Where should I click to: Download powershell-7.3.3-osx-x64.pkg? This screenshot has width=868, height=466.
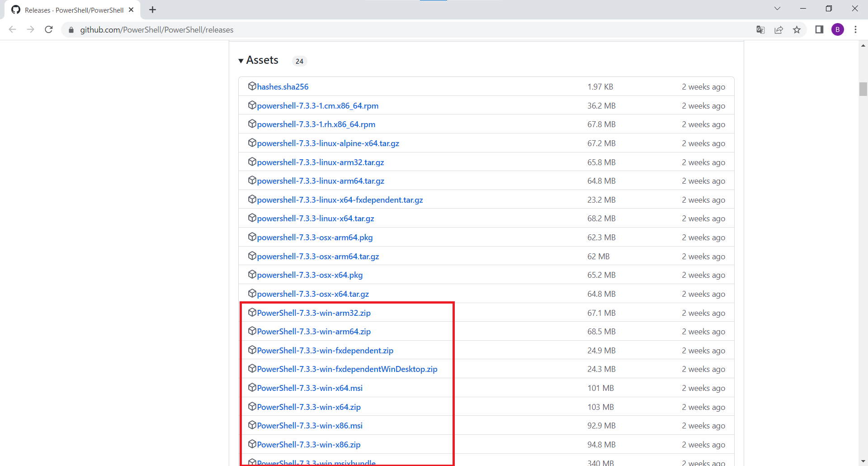[x=310, y=275]
